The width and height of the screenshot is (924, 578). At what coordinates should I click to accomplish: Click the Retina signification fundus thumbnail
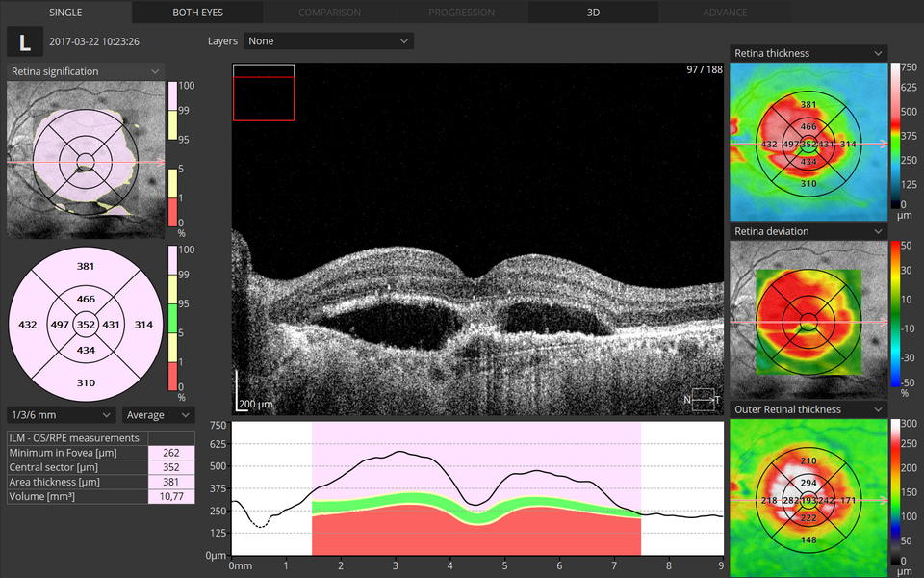(x=85, y=160)
